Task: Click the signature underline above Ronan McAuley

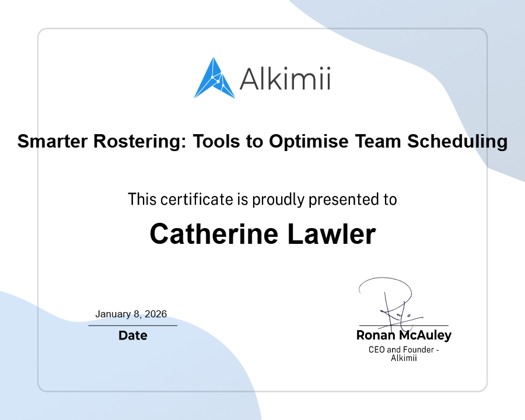Action: click(x=404, y=325)
